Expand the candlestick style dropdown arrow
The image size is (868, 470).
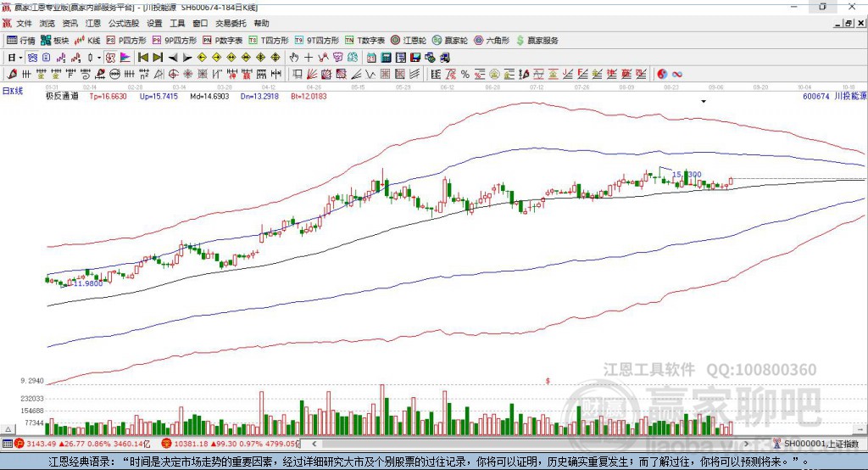pyautogui.click(x=99, y=58)
